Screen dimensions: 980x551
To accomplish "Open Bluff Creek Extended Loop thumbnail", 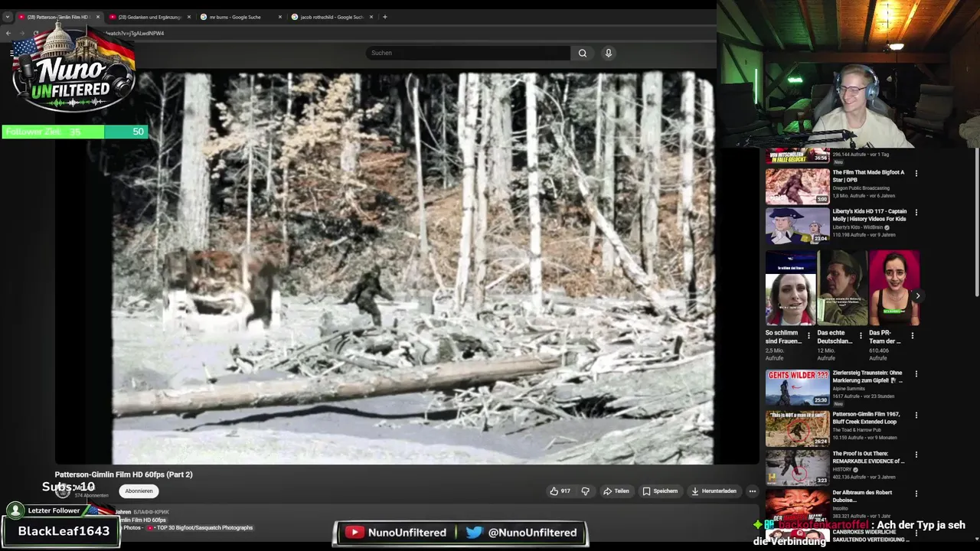I will pos(797,429).
